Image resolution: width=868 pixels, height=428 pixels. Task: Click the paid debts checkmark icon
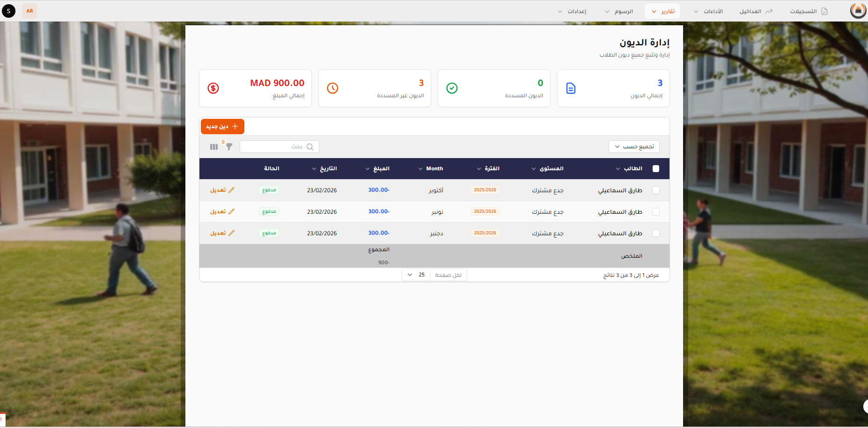[x=452, y=88]
